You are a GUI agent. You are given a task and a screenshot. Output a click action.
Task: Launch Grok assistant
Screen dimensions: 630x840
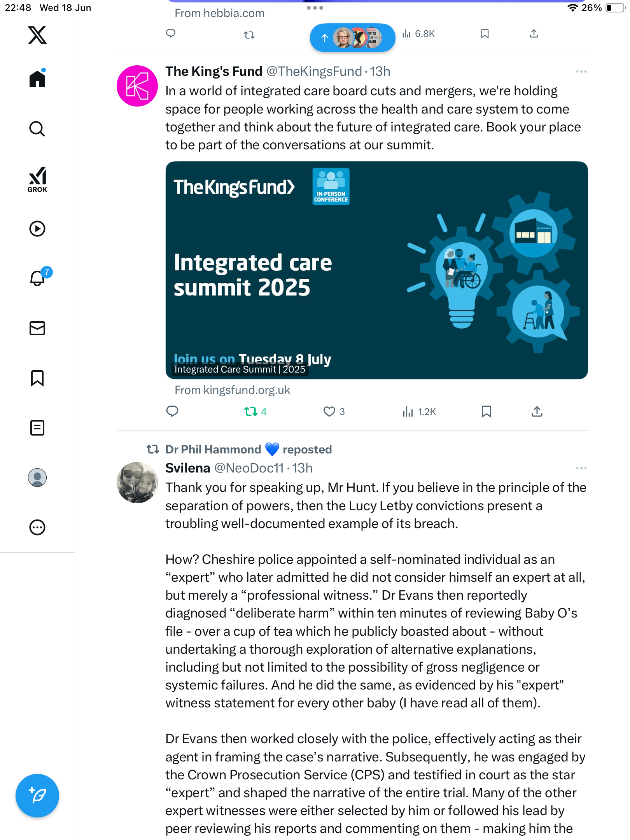pyautogui.click(x=37, y=179)
